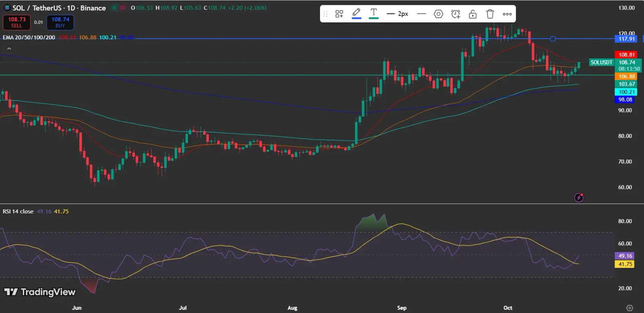Click the red 108.81 EMA price label
This screenshot has height=313, width=644.
[x=626, y=55]
